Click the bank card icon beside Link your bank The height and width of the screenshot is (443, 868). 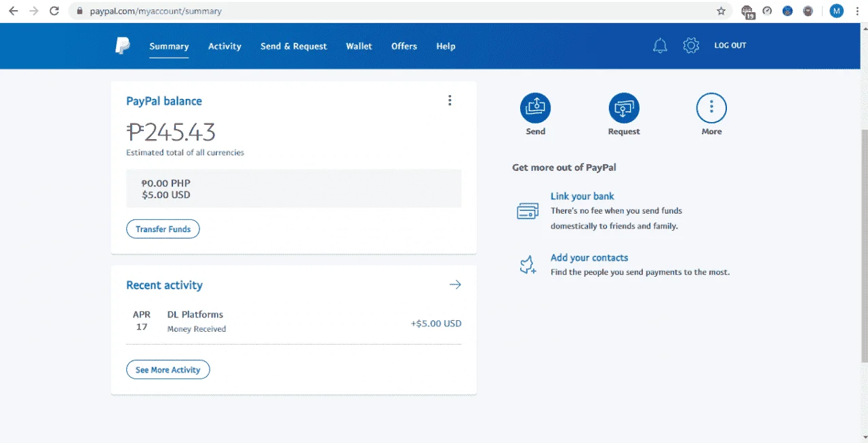528,211
